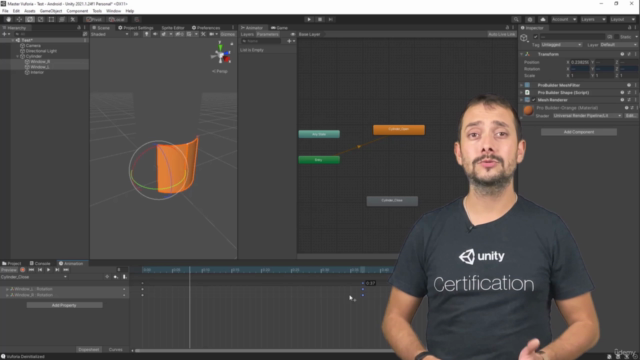This screenshot has width=640, height=360.
Task: Toggle Local handle rotation mode
Action: pyautogui.click(x=117, y=19)
